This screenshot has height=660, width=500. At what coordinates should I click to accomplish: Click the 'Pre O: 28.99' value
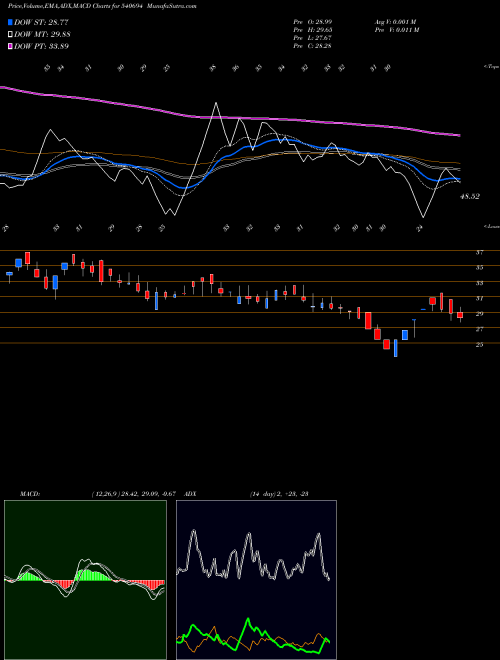312,22
